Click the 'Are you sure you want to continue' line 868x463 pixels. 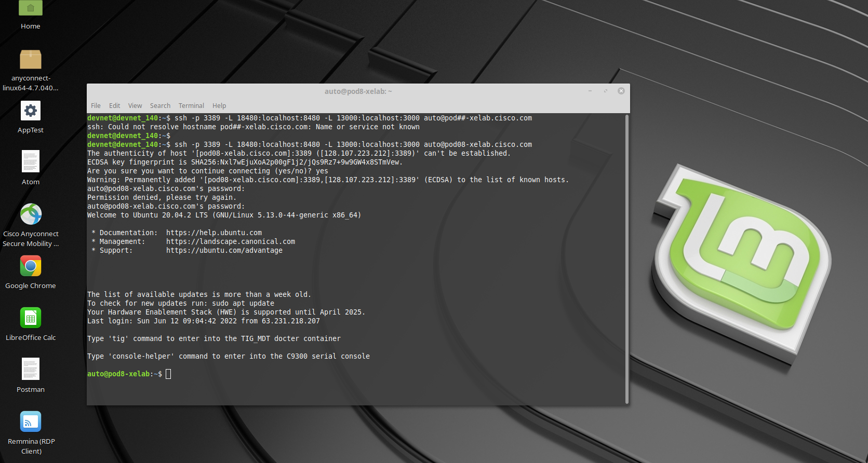[x=208, y=171]
